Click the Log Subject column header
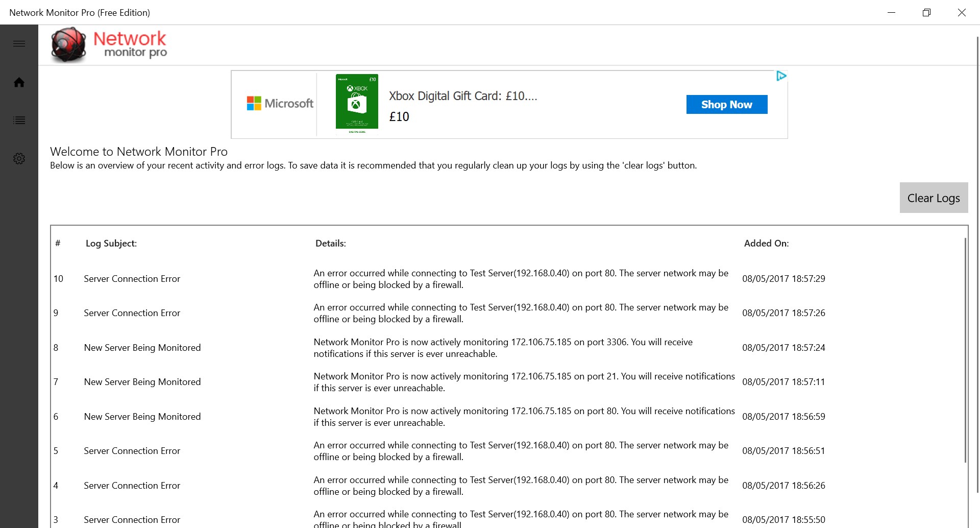This screenshot has width=980, height=528. (x=111, y=244)
